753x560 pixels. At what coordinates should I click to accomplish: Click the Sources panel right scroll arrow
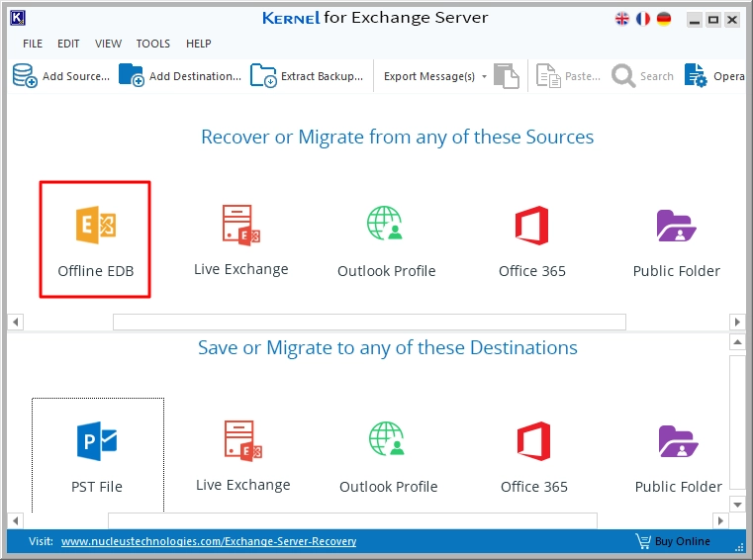tap(737, 322)
